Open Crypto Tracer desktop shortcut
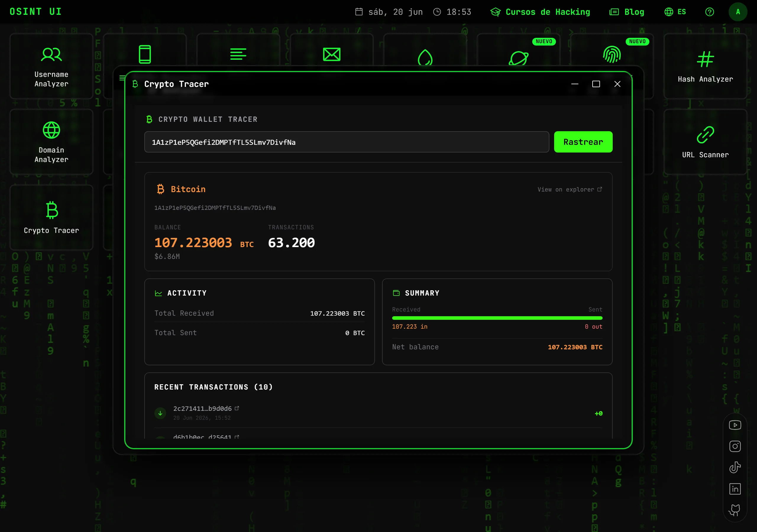The image size is (757, 532). 51,217
